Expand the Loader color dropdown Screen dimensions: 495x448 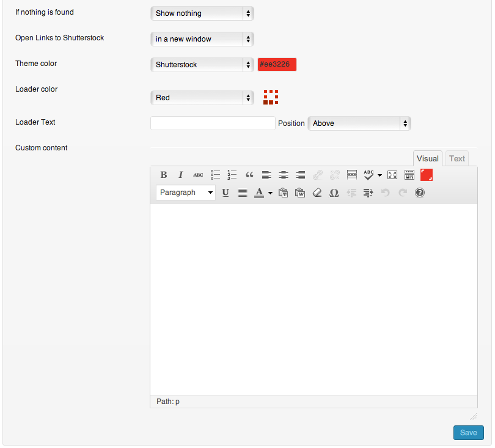pos(202,97)
